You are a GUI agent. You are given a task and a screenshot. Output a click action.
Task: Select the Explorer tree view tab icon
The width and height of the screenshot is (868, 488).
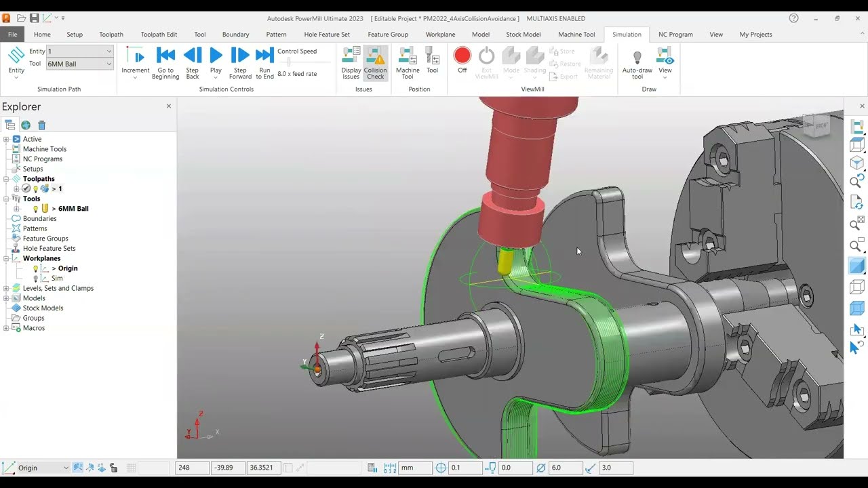(x=9, y=125)
